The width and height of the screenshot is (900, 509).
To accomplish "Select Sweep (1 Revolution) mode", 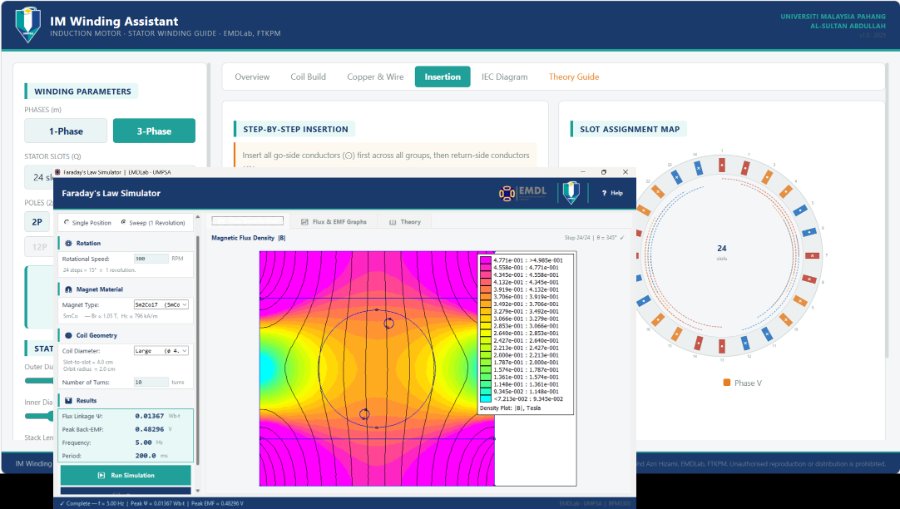I will 153,223.
